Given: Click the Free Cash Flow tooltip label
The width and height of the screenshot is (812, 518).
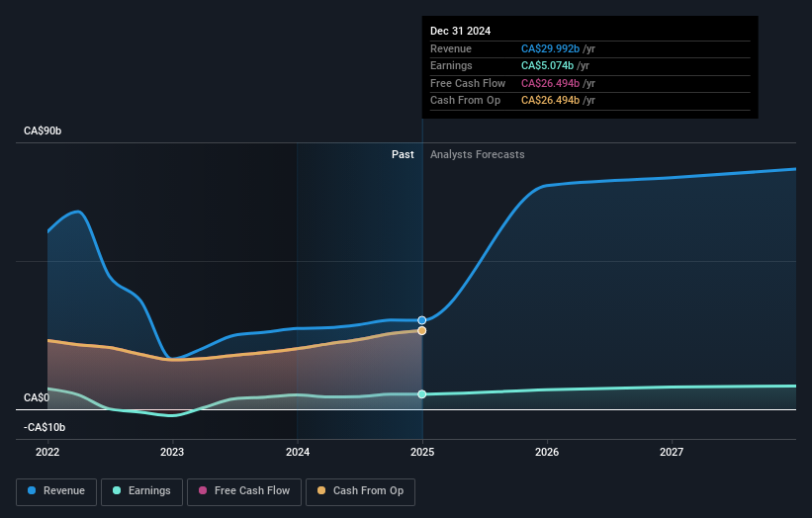Looking at the screenshot, I should tap(468, 83).
